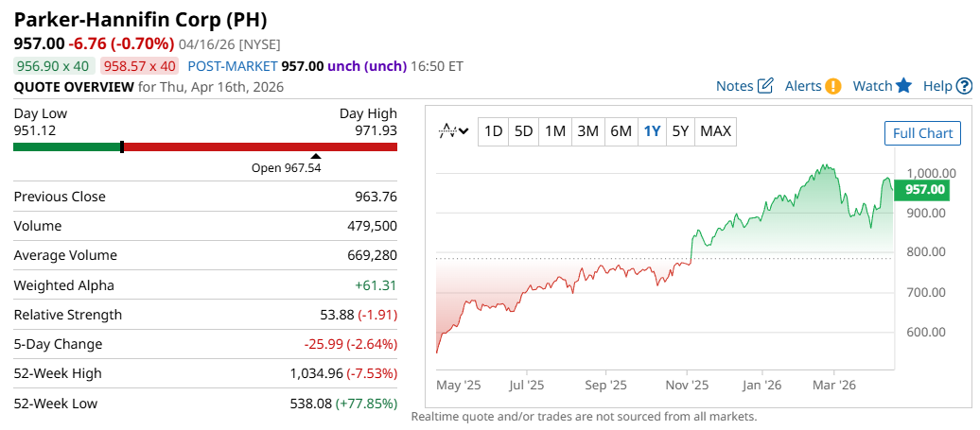This screenshot has width=980, height=430.
Task: Click the green 957.00 price label on chart
Action: 925,190
